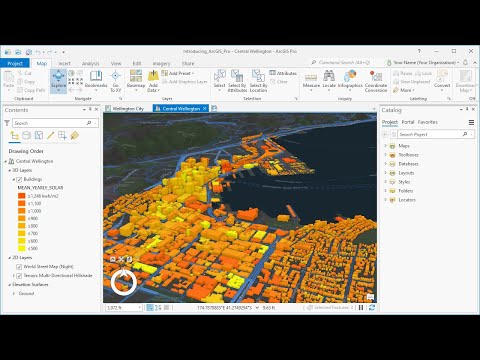The height and width of the screenshot is (360, 480).
Task: Click the Add Data icon
Action: point(153,76)
